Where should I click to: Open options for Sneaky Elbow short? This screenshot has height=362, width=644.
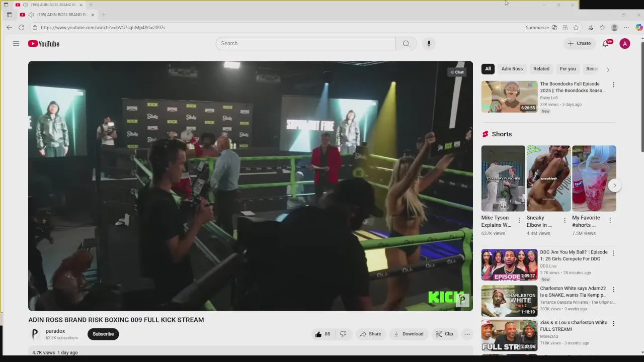565,220
